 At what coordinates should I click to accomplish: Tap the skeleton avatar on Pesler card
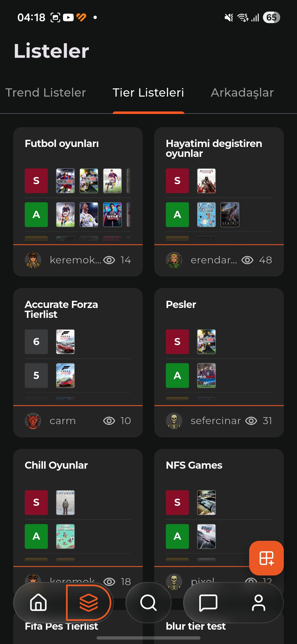pyautogui.click(x=174, y=421)
